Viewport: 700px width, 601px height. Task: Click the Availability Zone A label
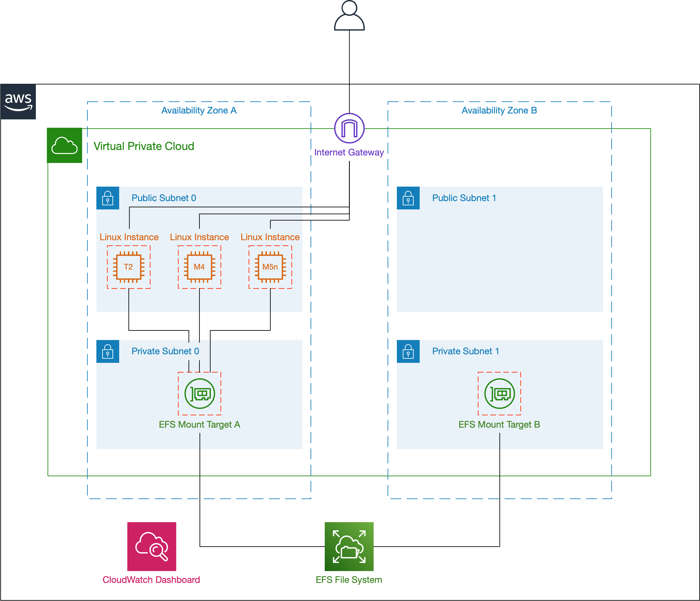(199, 110)
